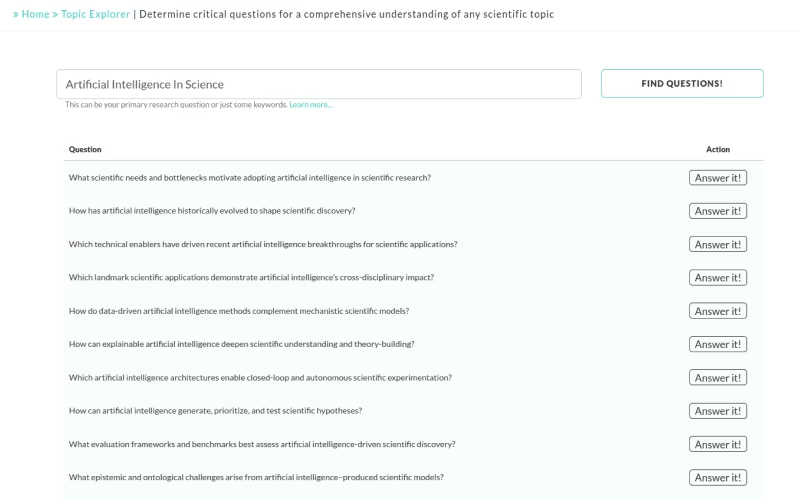Viewport: 800px width, 500px height.
Task: Answer the scientific hypotheses question
Action: tap(718, 411)
